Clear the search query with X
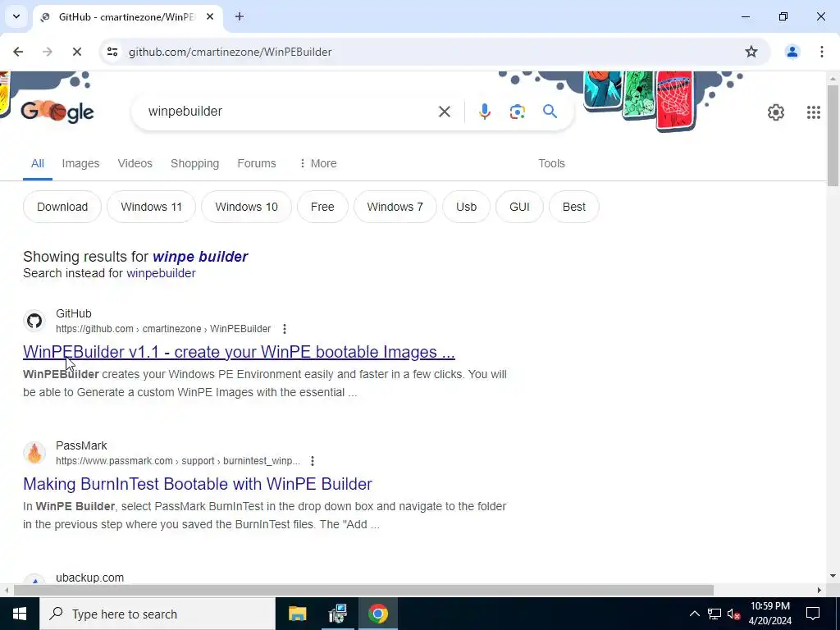 click(444, 112)
